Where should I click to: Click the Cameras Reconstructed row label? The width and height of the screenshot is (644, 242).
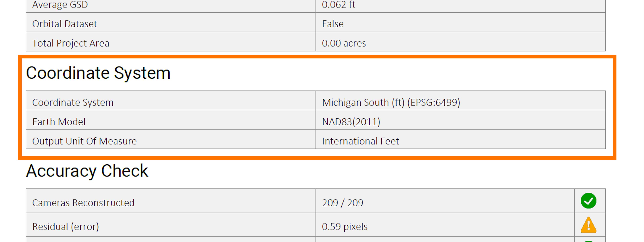(83, 203)
